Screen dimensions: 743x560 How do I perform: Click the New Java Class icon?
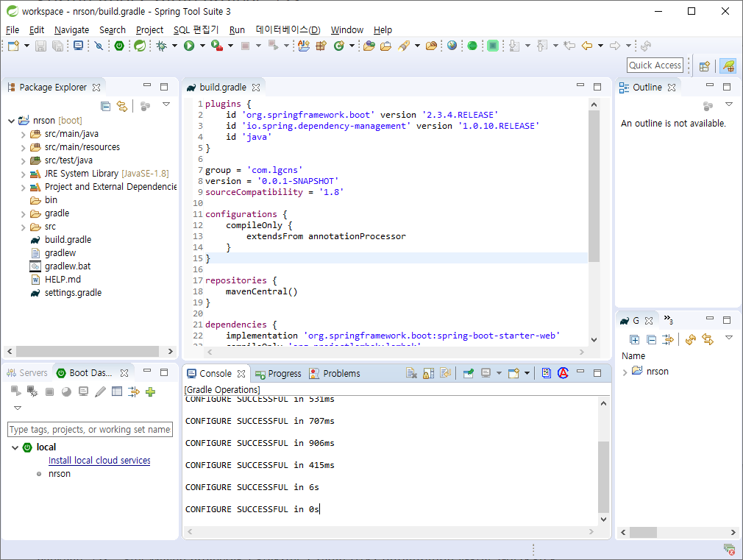point(339,46)
